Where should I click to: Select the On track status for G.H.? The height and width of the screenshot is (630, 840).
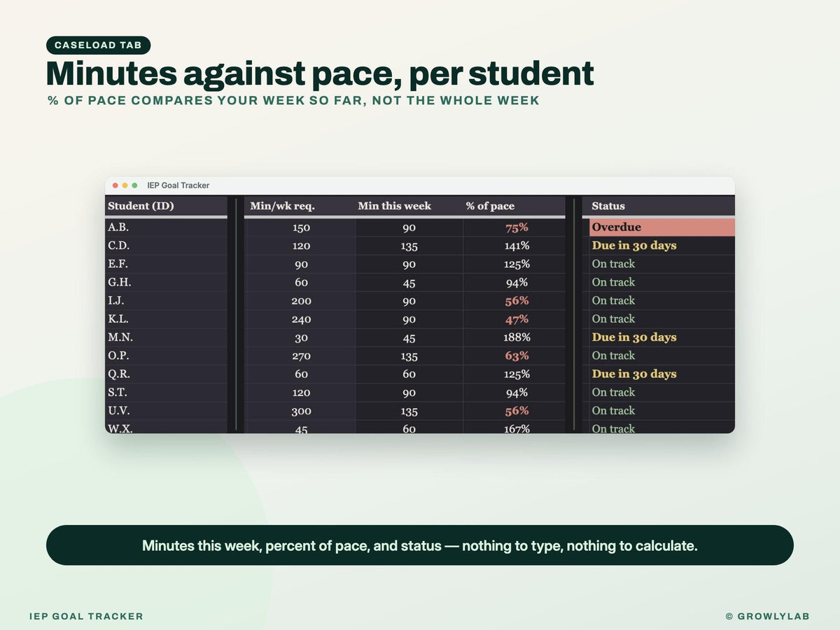click(x=662, y=282)
